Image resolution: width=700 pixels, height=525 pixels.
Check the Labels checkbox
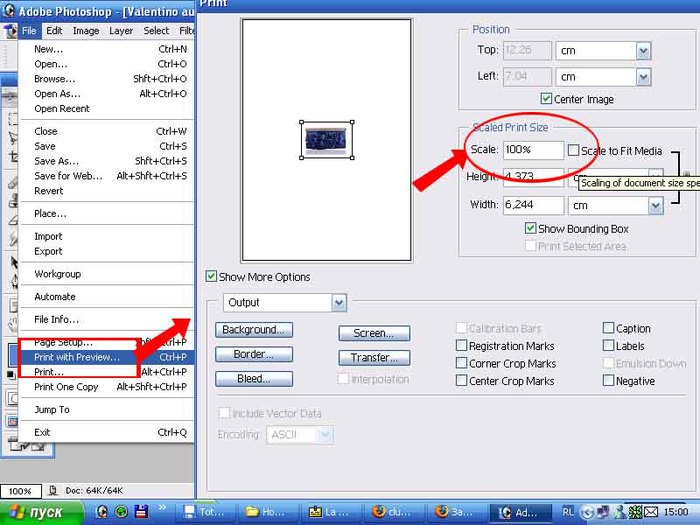pyautogui.click(x=608, y=346)
